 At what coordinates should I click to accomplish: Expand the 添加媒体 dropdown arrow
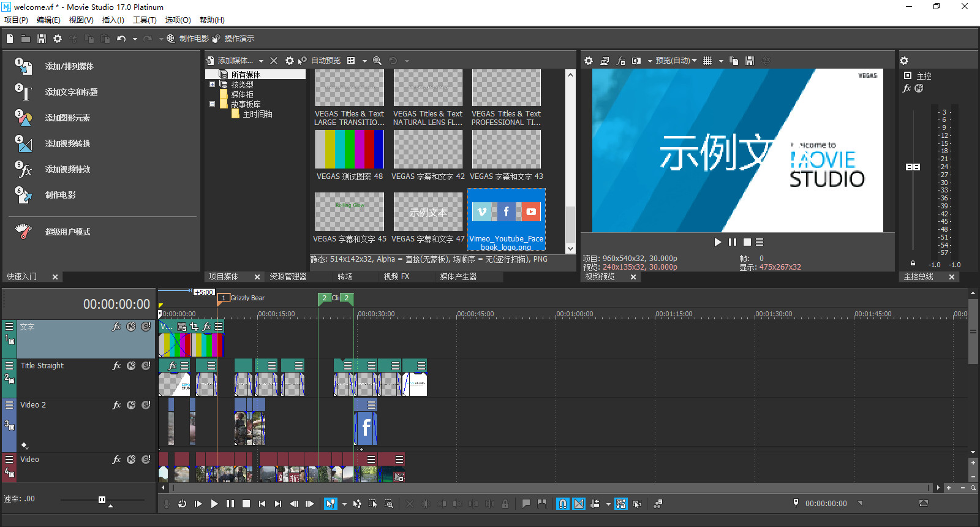click(261, 61)
